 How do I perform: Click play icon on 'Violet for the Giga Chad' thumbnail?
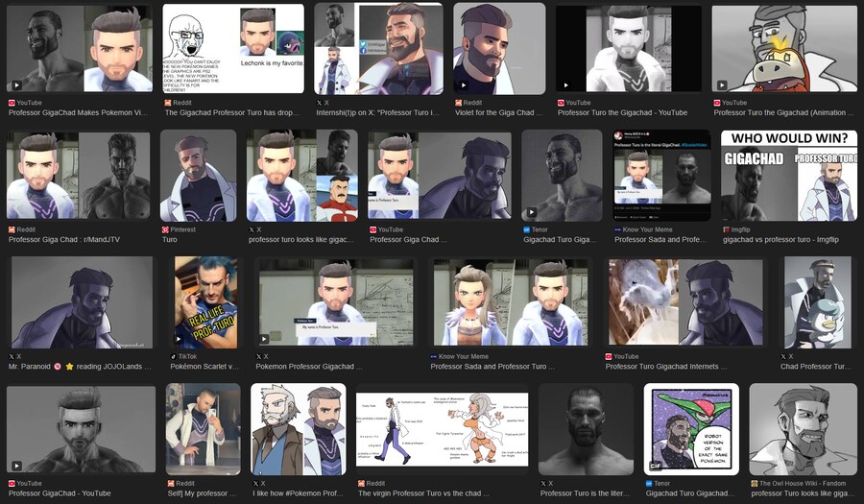point(464,85)
